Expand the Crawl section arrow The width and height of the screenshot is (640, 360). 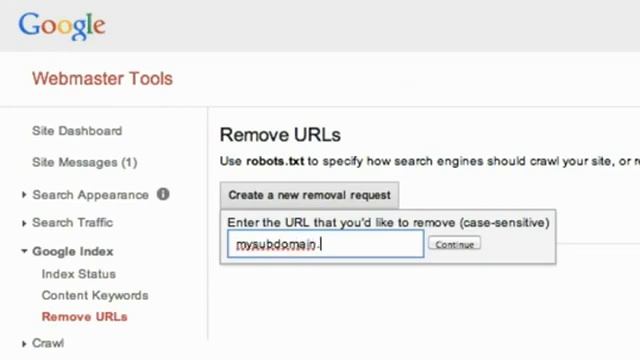(x=24, y=344)
